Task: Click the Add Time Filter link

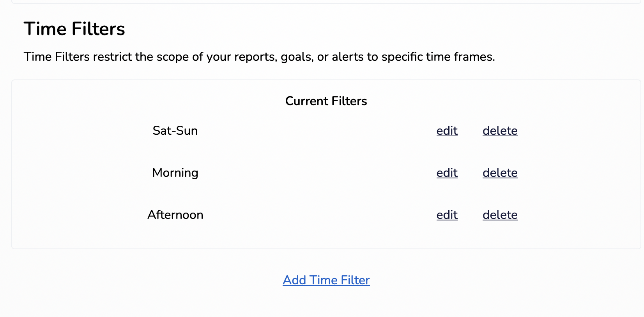Action: [326, 280]
